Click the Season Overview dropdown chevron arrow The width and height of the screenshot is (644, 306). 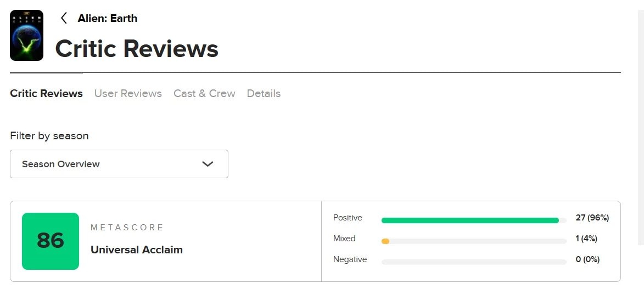[x=208, y=164]
